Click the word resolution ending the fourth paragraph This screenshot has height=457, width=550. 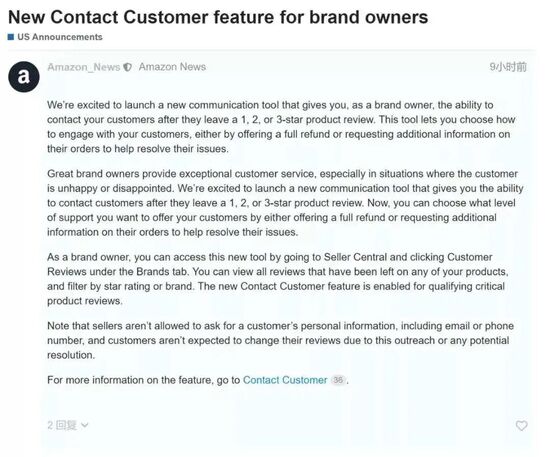click(x=71, y=355)
